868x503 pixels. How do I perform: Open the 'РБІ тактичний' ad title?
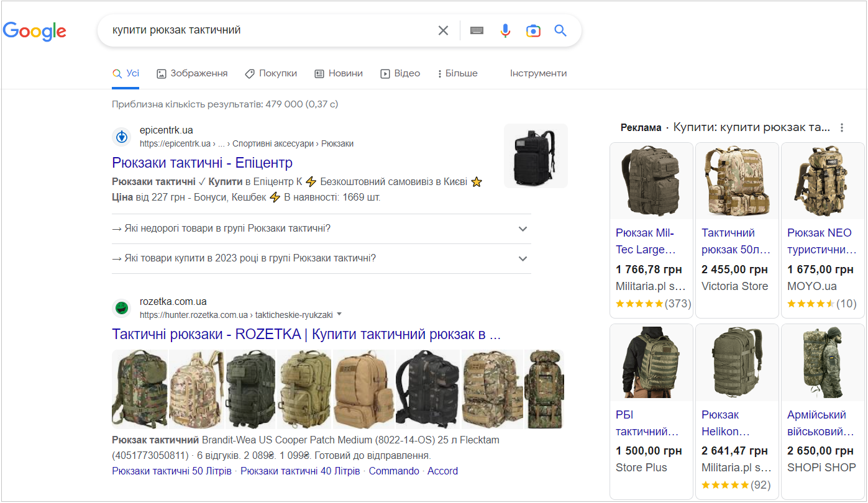coord(647,423)
